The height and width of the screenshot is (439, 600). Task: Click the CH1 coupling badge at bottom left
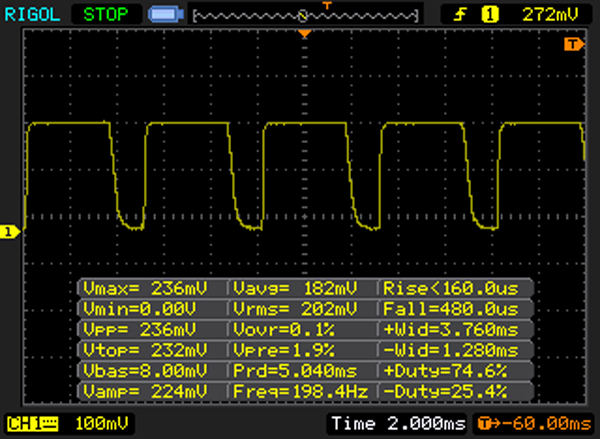coord(33,424)
